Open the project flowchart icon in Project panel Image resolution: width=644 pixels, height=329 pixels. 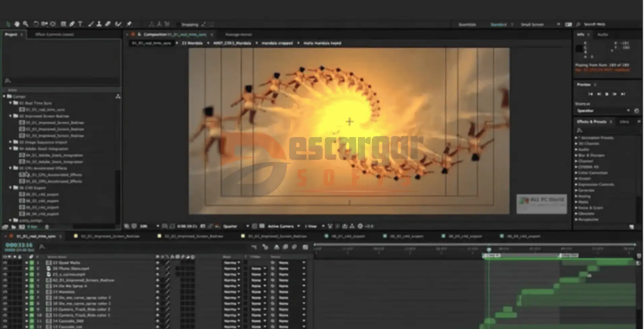click(x=118, y=97)
